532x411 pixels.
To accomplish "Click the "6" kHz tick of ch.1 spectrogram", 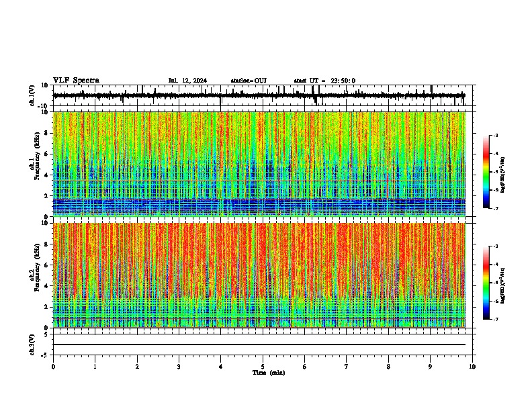I will coord(47,154).
